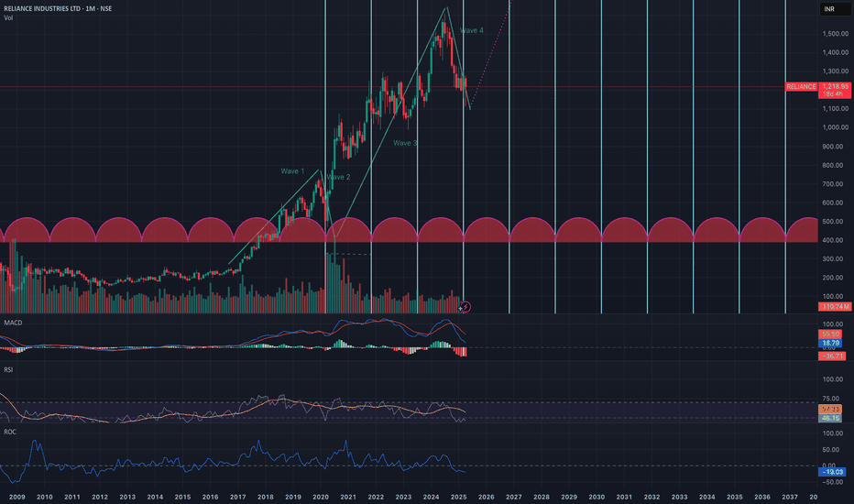Click the ROC -13.03 value label

[x=832, y=472]
